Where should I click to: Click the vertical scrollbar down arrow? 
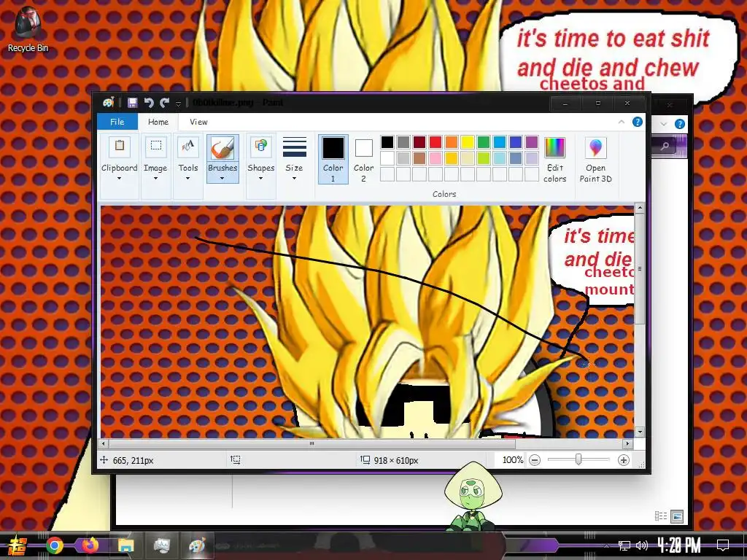[640, 432]
